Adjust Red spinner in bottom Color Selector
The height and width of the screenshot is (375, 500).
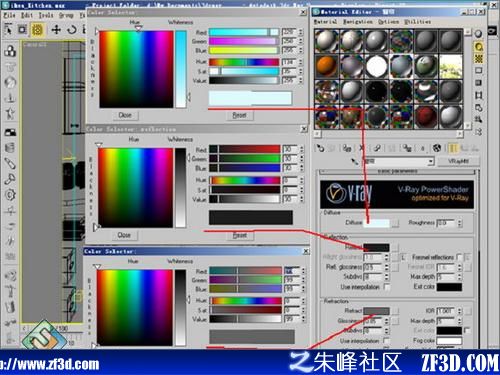pos(303,271)
